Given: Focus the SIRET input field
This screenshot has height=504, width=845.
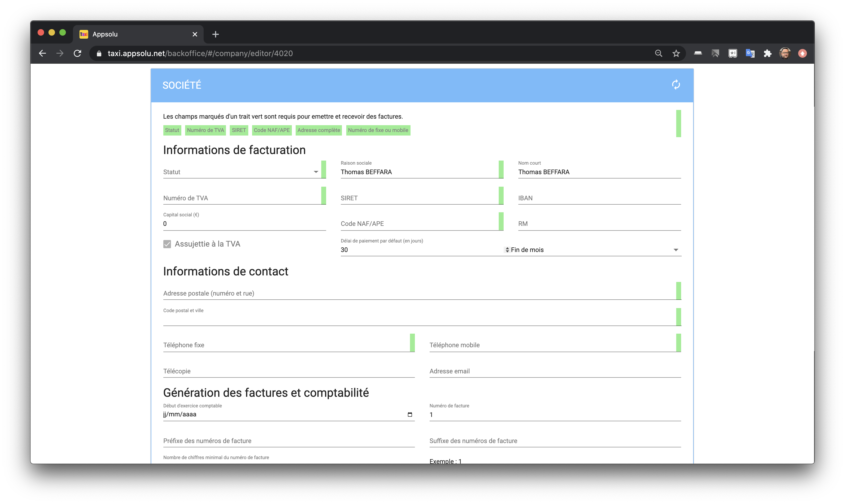Looking at the screenshot, I should [418, 198].
